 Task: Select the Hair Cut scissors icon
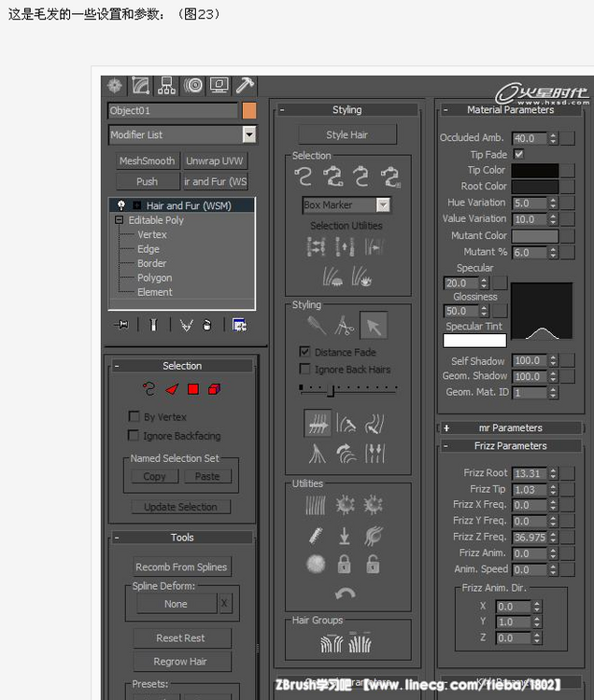pos(344,326)
